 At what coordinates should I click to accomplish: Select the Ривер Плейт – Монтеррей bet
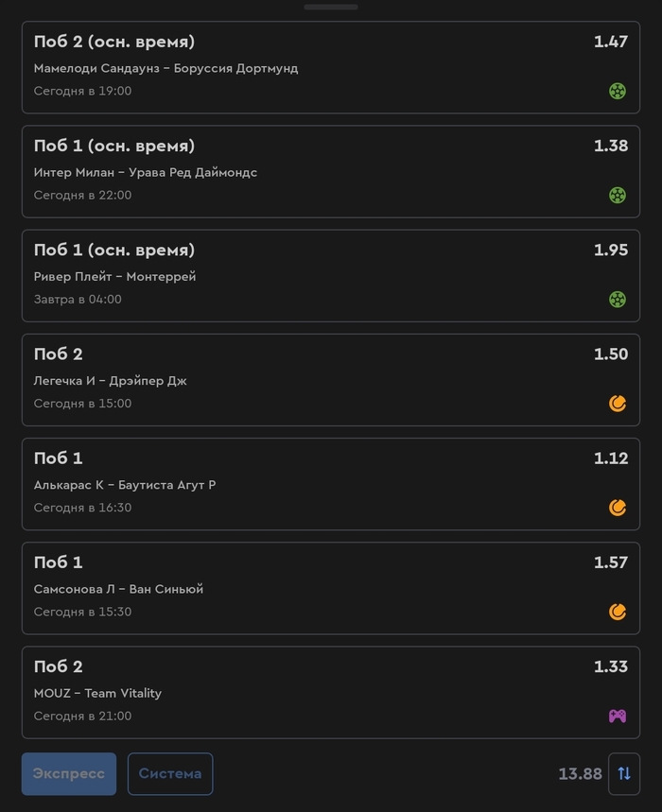coord(330,275)
